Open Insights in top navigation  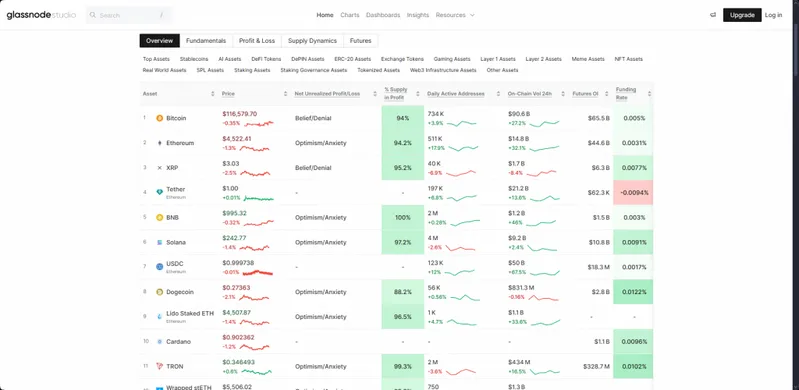click(x=418, y=15)
